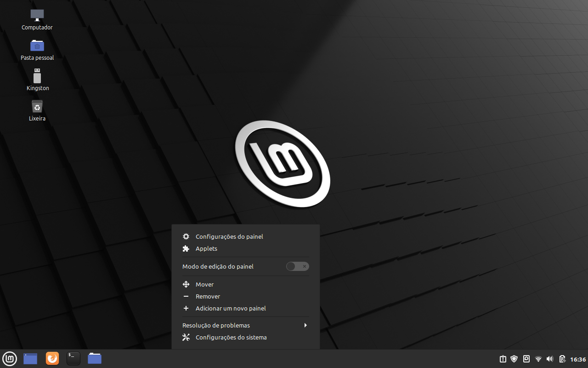Select the Lixeira trash icon
The image size is (588, 368).
[37, 111]
